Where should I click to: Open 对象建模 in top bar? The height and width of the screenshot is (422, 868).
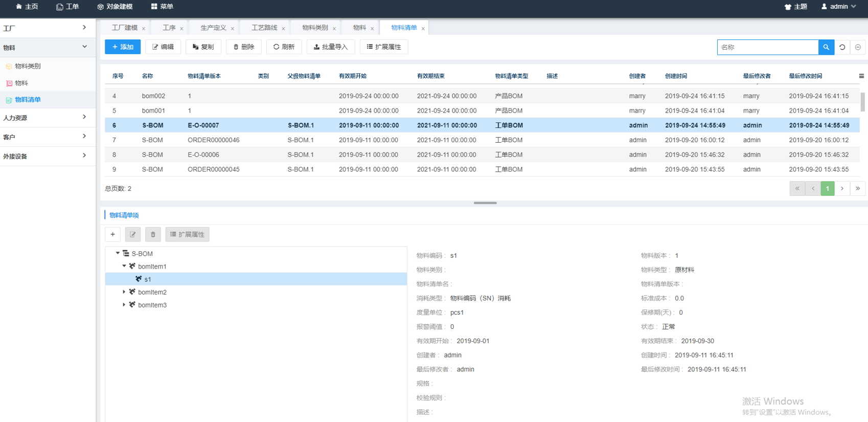click(x=115, y=7)
